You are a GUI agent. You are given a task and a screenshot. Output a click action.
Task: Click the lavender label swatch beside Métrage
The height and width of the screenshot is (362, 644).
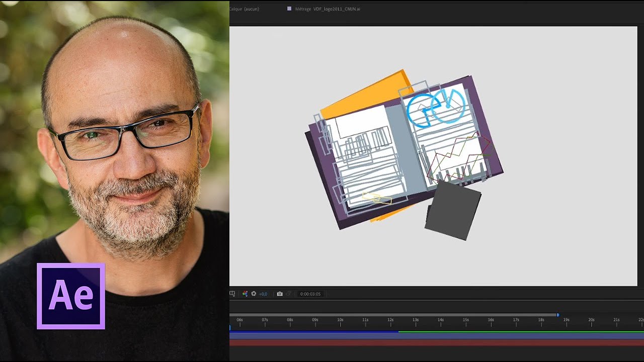pos(289,9)
